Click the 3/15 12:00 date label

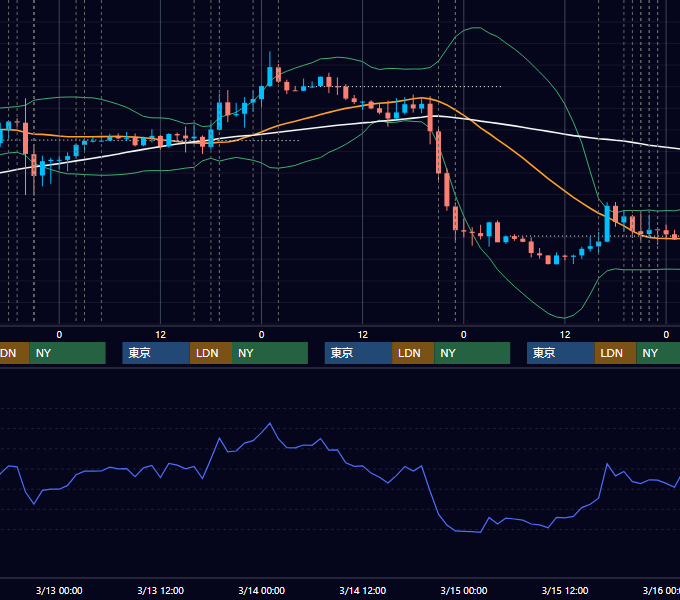pyautogui.click(x=565, y=590)
